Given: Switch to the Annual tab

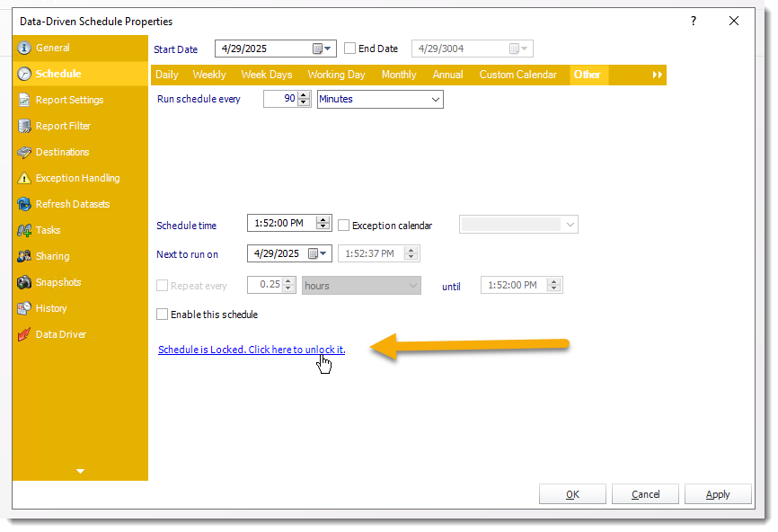Looking at the screenshot, I should coord(447,75).
